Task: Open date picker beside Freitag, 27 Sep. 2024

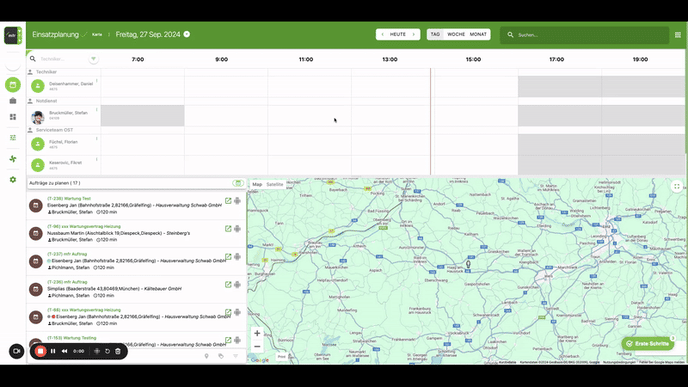Action: (x=186, y=34)
